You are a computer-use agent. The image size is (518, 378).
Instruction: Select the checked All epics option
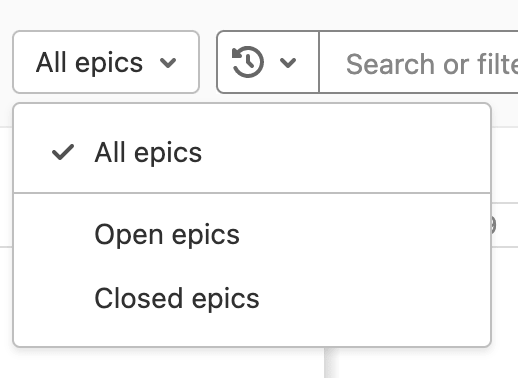coord(252,153)
